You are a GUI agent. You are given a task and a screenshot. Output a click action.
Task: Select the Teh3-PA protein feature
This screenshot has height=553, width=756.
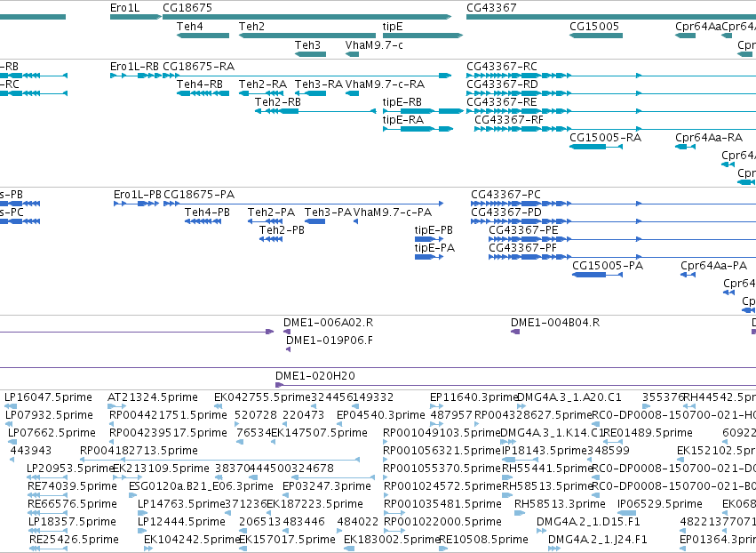pos(314,221)
